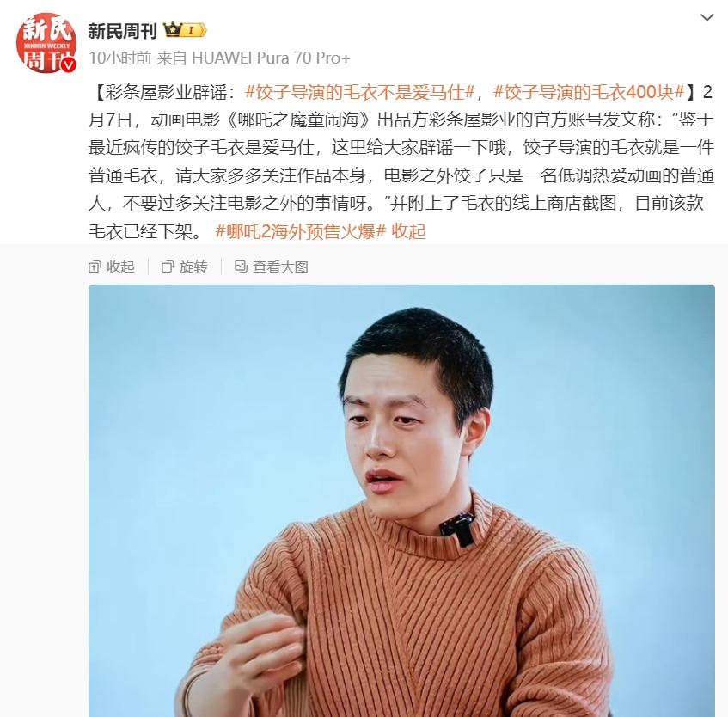The height and width of the screenshot is (717, 728).
Task: Click the photo of the man in orange sweater
Action: [401, 500]
